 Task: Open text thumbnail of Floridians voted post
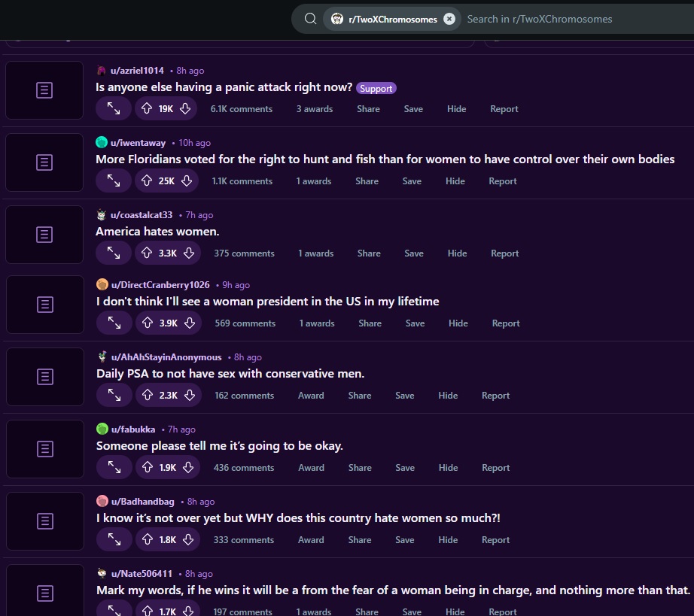[44, 162]
